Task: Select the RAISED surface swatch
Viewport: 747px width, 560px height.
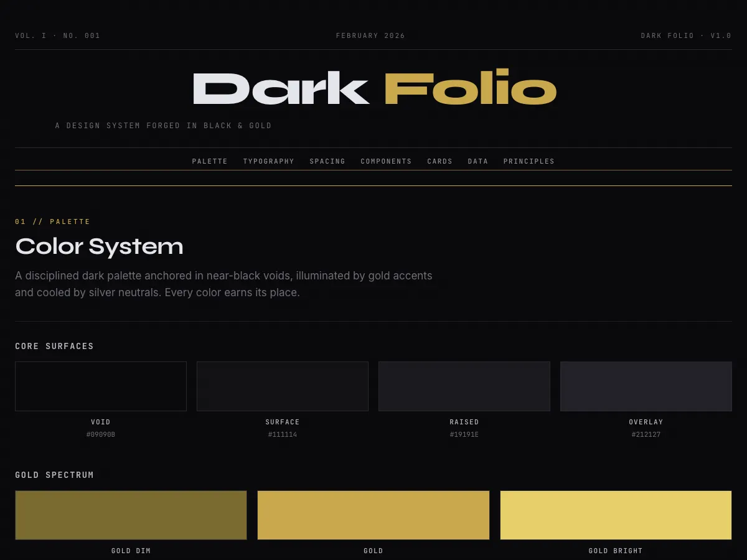Action: click(464, 386)
